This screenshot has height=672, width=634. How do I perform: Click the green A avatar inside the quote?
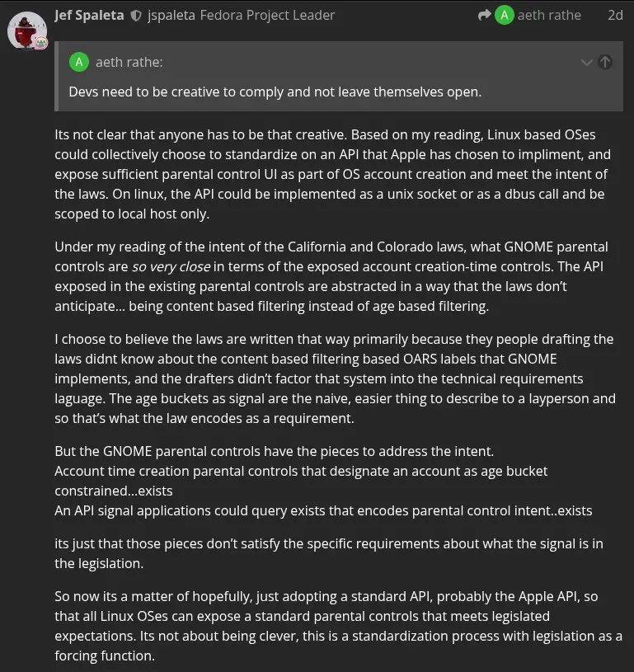[x=79, y=63]
